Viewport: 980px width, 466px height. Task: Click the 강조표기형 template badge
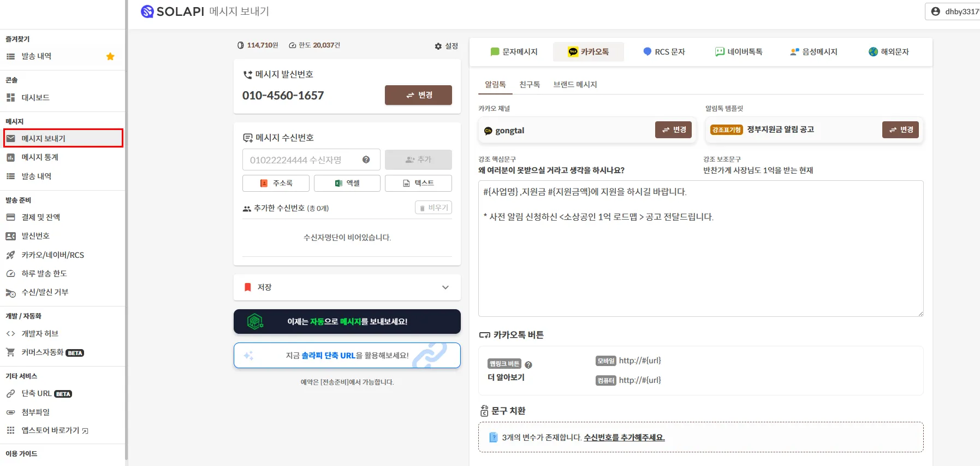click(x=727, y=129)
